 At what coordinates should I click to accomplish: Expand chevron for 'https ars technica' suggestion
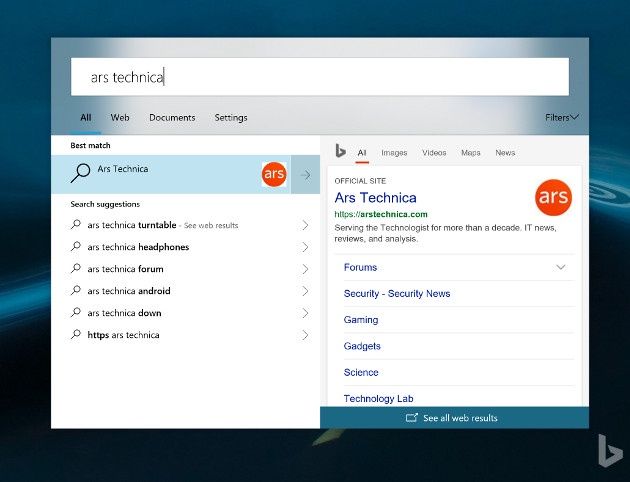point(305,335)
